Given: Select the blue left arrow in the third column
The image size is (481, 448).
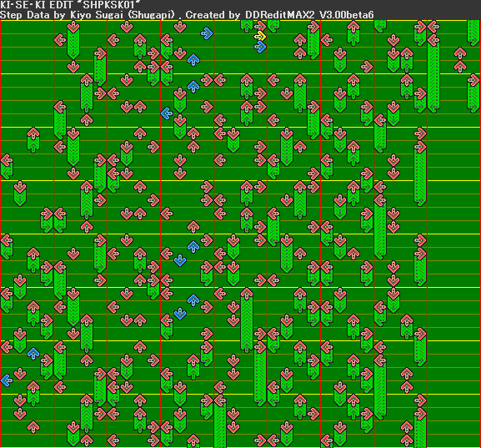Looking at the screenshot, I should coord(167,113).
